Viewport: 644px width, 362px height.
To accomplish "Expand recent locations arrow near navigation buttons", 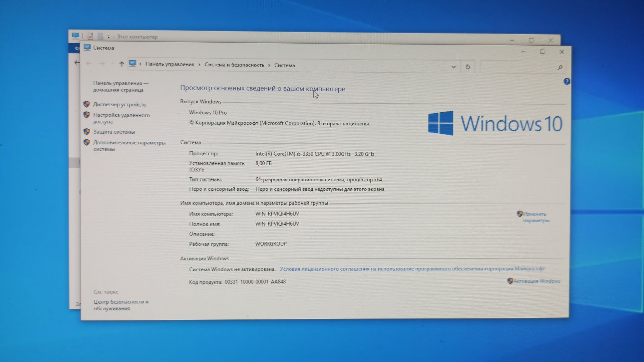I will click(112, 64).
